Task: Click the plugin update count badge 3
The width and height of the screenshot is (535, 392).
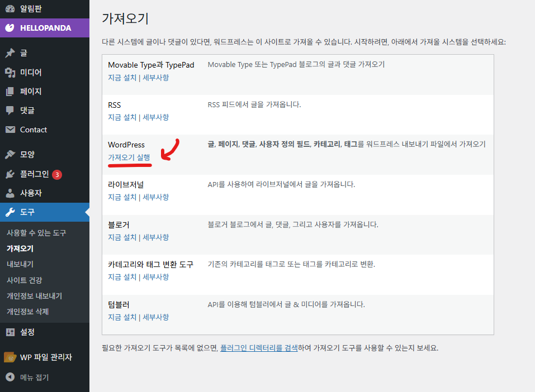Action: pyautogui.click(x=57, y=175)
